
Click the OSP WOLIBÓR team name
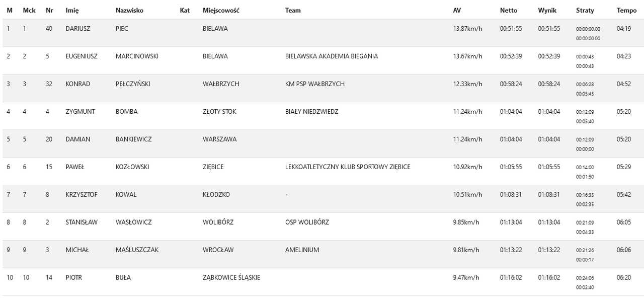click(x=307, y=222)
